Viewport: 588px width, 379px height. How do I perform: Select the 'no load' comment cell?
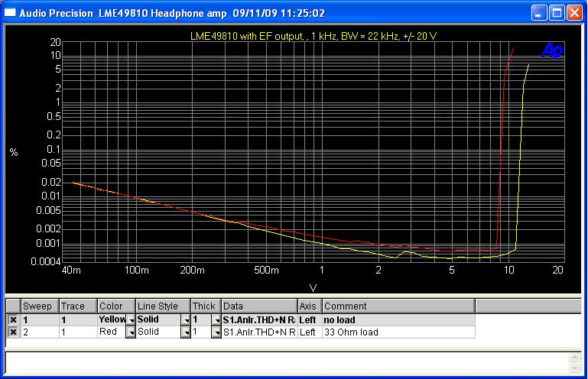pos(398,319)
